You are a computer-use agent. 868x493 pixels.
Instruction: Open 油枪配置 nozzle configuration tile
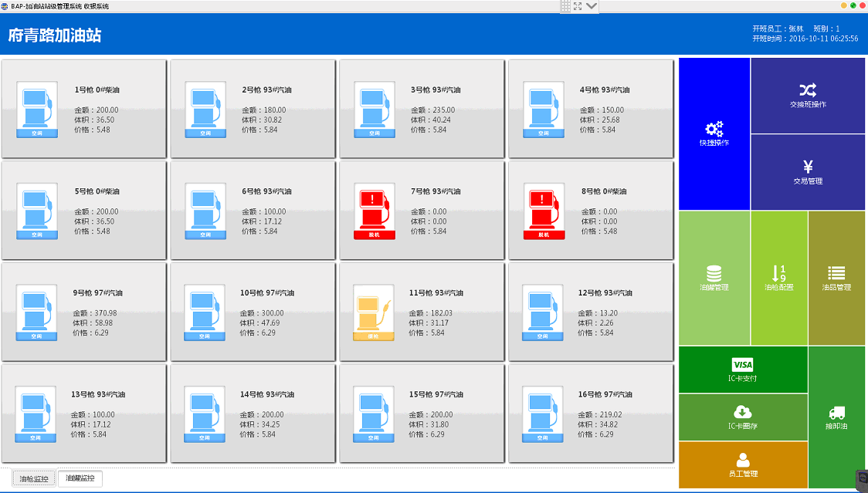[779, 279]
